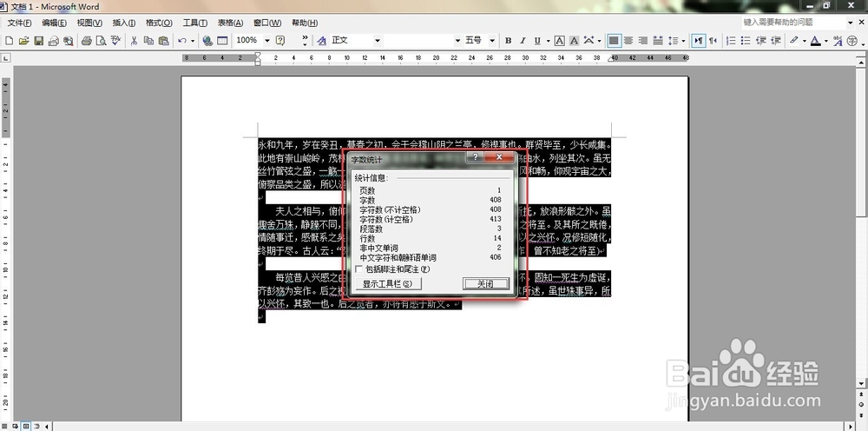Start a numbered list
The height and width of the screenshot is (431, 868).
[x=731, y=41]
